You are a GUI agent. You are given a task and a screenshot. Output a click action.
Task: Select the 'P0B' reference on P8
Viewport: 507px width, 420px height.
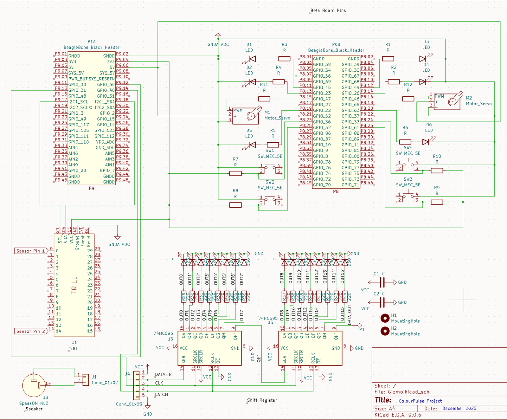tap(336, 44)
